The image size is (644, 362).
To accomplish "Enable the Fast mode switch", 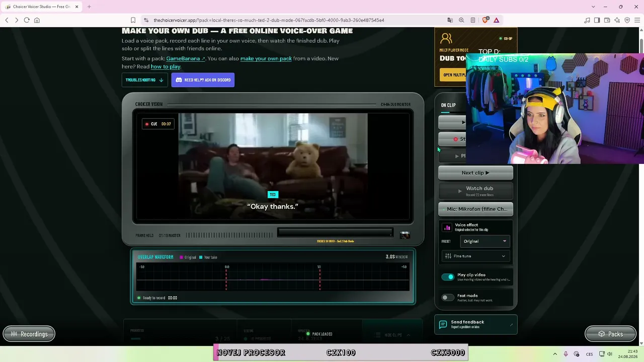I will (448, 298).
